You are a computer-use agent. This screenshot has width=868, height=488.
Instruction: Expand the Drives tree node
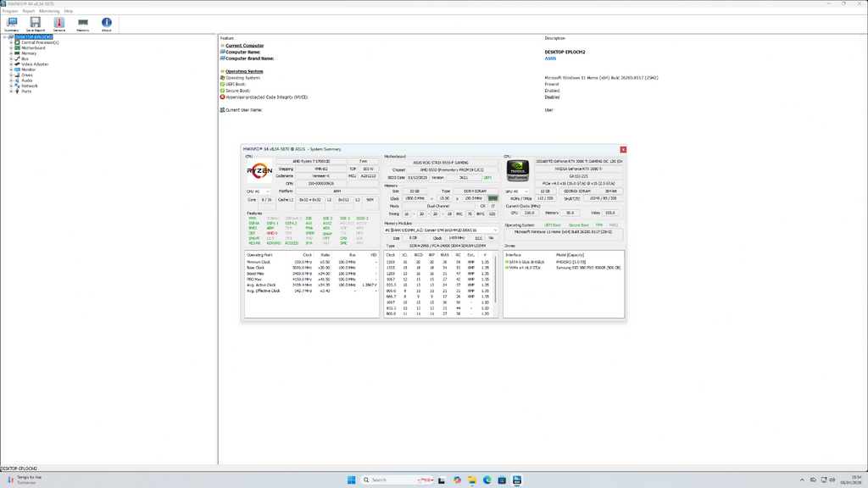[11, 75]
